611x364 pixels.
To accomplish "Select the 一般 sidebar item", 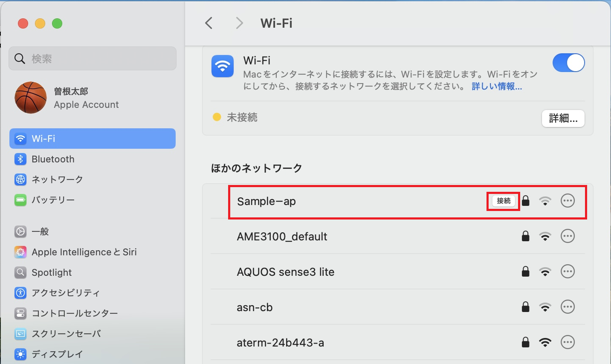I will 93,231.
